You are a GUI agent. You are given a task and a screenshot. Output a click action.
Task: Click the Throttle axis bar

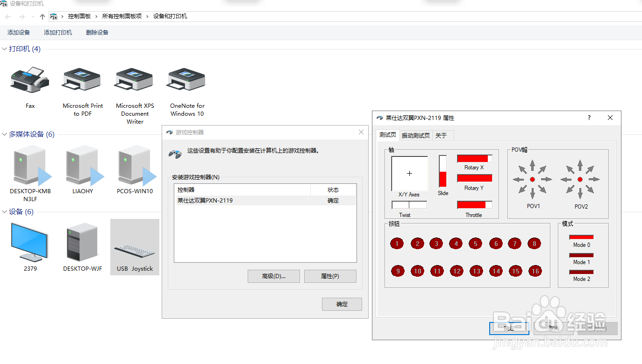[x=475, y=204]
